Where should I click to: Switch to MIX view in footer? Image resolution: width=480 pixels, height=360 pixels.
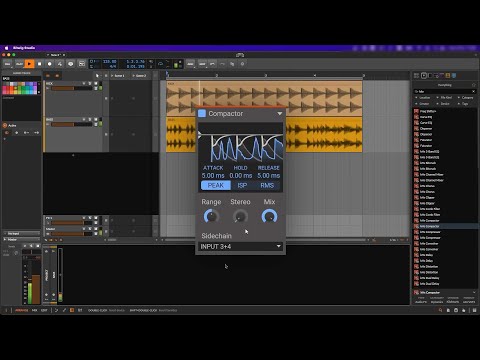click(x=34, y=310)
